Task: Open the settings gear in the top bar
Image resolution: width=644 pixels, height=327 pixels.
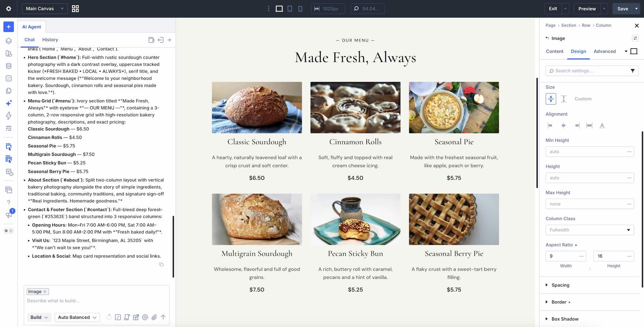Action: (x=9, y=9)
